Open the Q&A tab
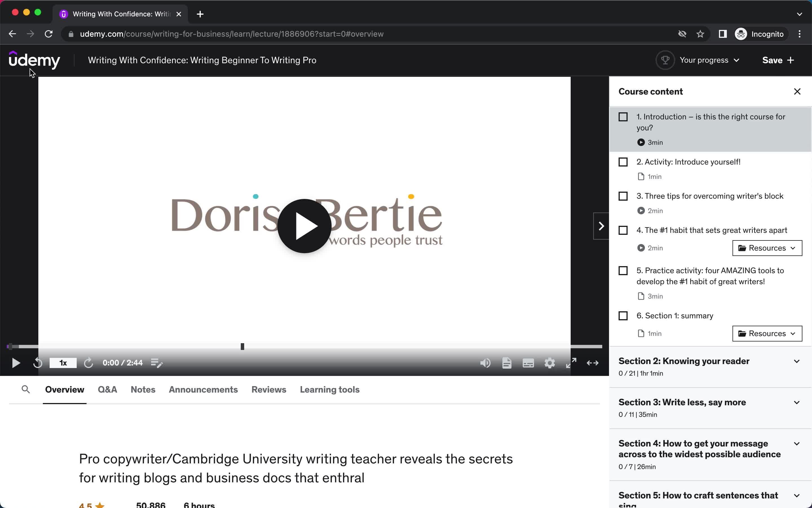 pos(107,389)
